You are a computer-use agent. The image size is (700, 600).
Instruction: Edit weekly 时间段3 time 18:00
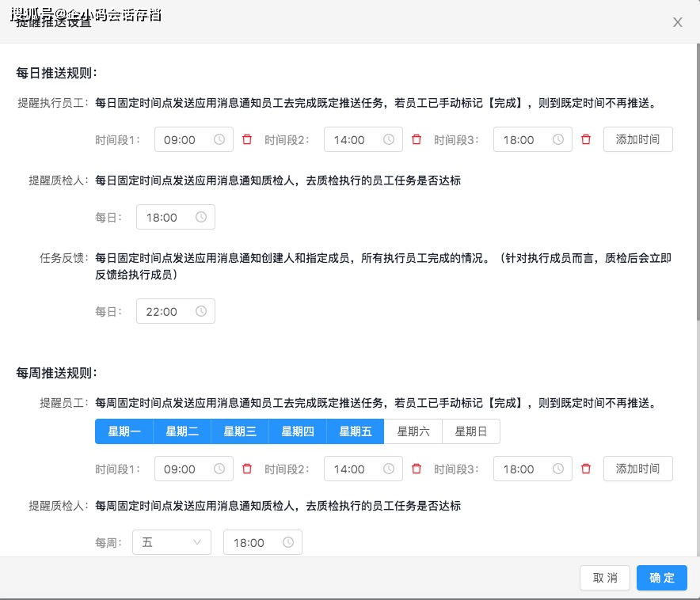533,469
